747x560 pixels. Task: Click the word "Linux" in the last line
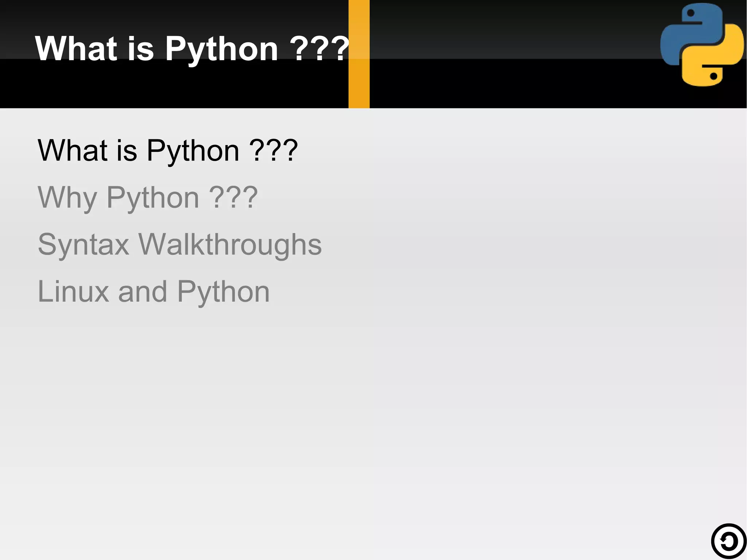pos(73,291)
